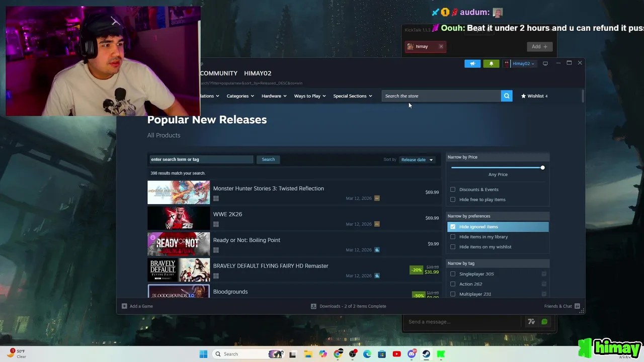Image resolution: width=644 pixels, height=362 pixels.
Task: Check the Singleplayer tag filter
Action: [453, 274]
